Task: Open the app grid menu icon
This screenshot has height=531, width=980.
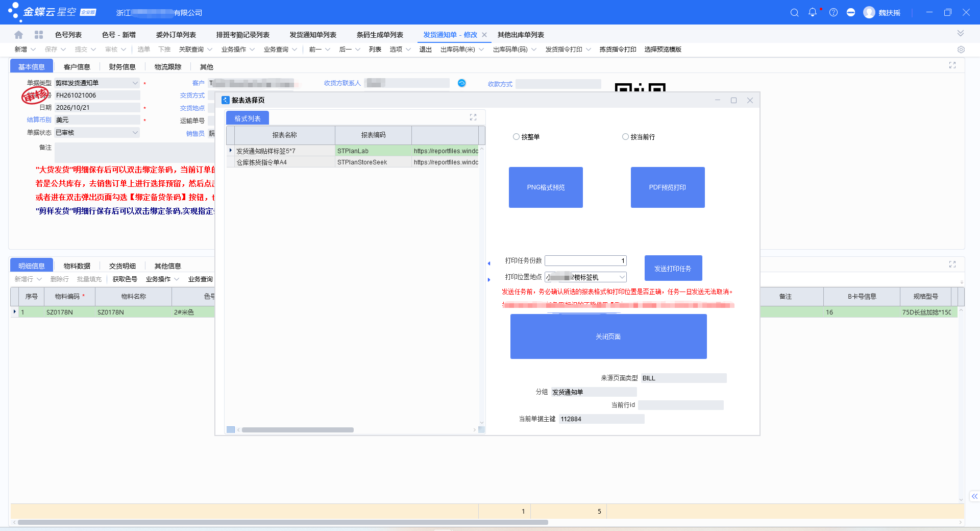Action: tap(39, 35)
